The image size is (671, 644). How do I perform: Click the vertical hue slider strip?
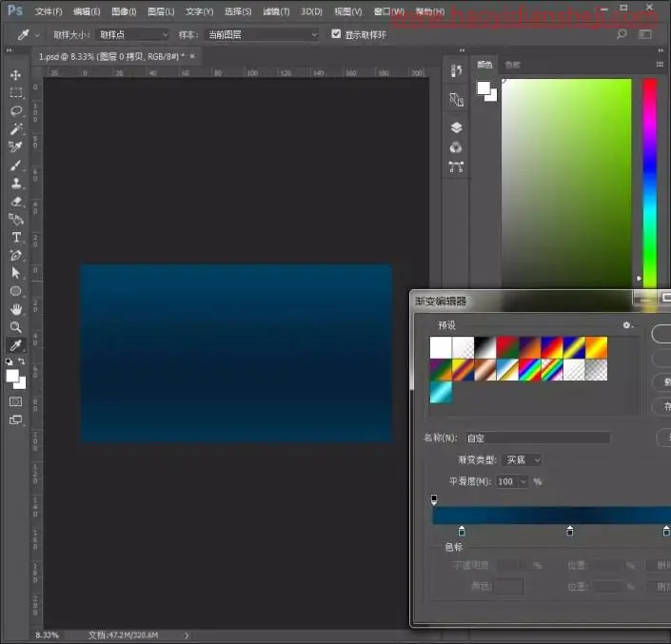(x=650, y=183)
